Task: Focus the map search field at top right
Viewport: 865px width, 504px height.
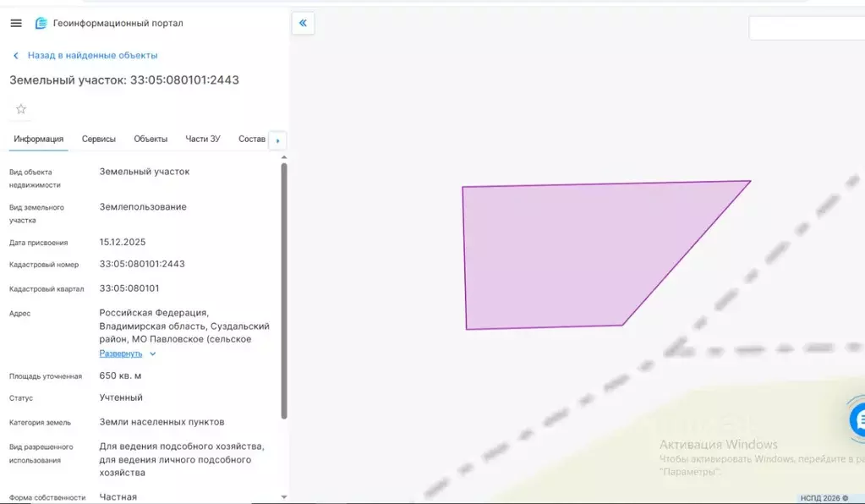Action: pyautogui.click(x=807, y=28)
